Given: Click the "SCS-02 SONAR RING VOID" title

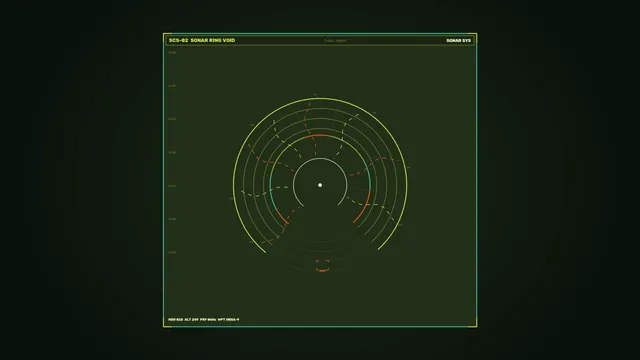Looking at the screenshot, I should (202, 40).
